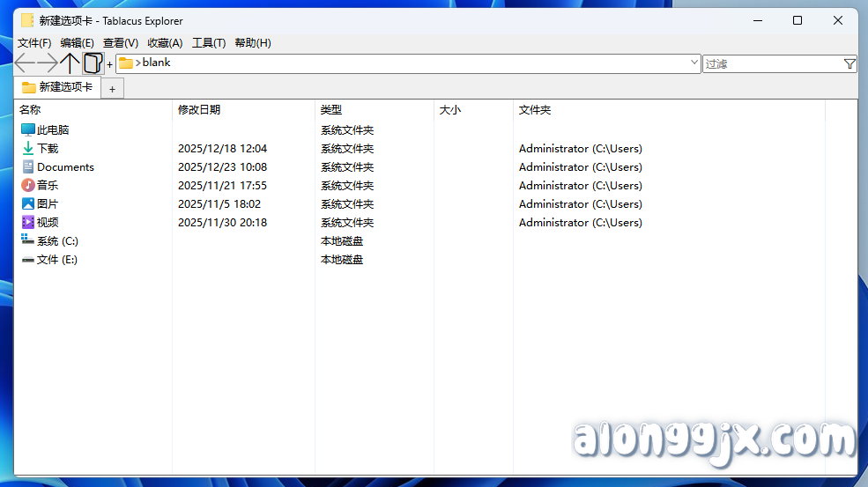Click 本地磁盘 type in 系统 (C:) row
The width and height of the screenshot is (868, 487).
[x=342, y=241]
